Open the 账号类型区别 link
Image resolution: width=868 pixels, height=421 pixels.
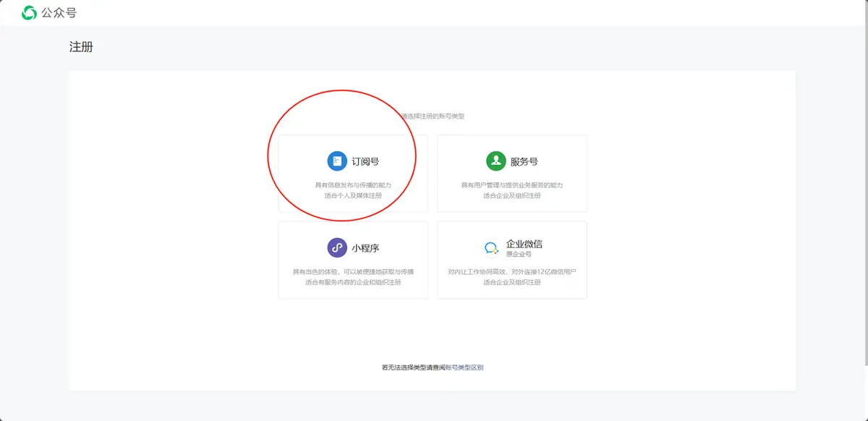pyautogui.click(x=464, y=367)
